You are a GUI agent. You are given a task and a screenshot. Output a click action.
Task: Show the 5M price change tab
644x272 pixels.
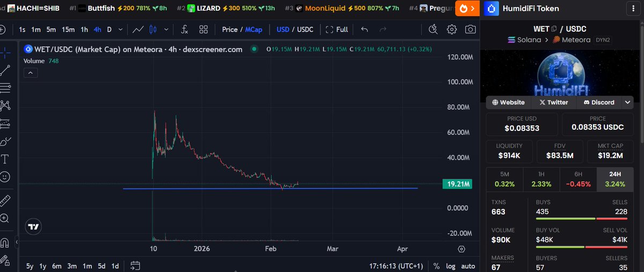503,180
